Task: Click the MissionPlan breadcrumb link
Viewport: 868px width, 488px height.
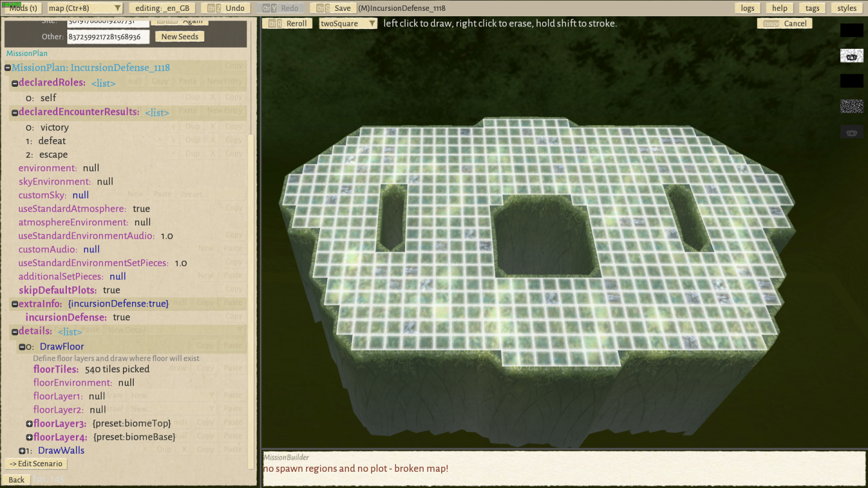Action: pos(27,54)
